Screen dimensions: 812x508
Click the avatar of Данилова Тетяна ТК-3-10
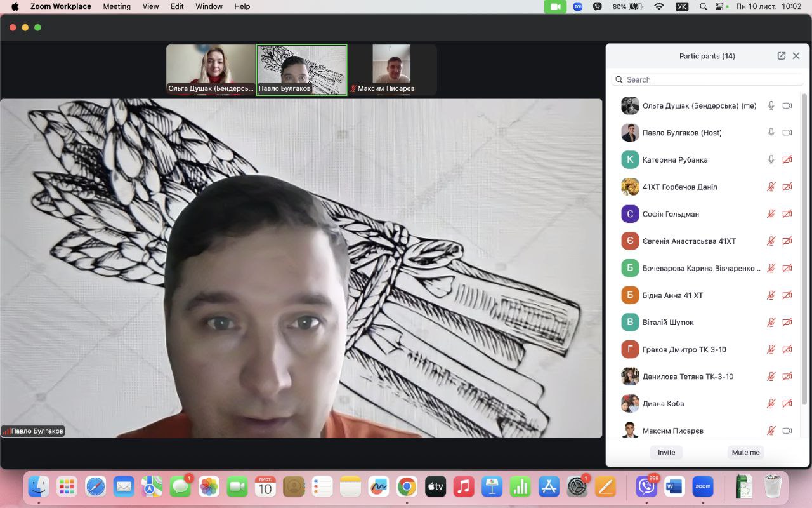coord(630,377)
